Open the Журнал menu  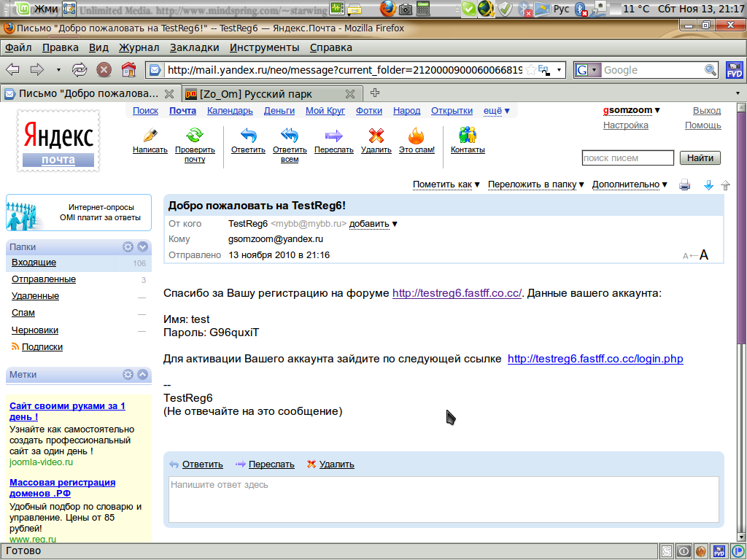[139, 47]
